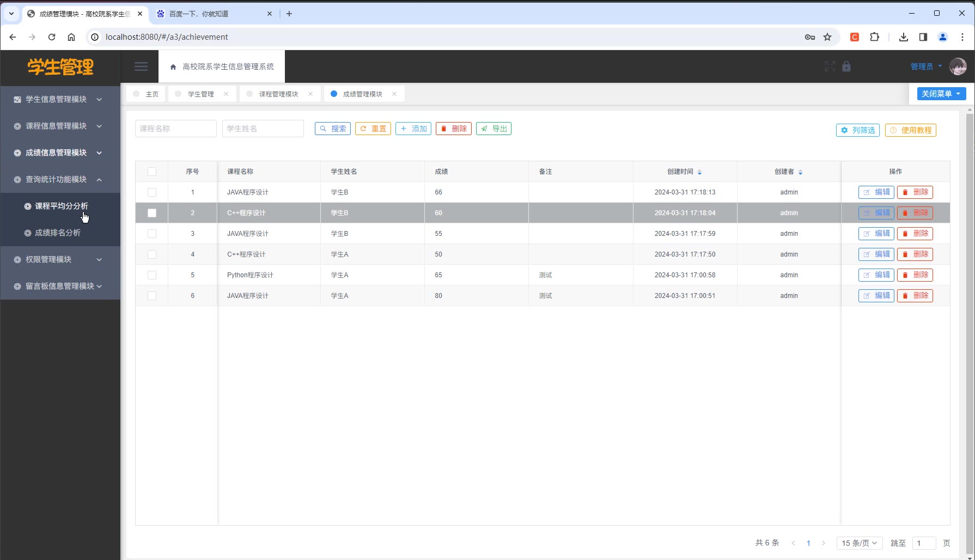Check the row 5 Python程序设计 checkbox

(x=152, y=275)
